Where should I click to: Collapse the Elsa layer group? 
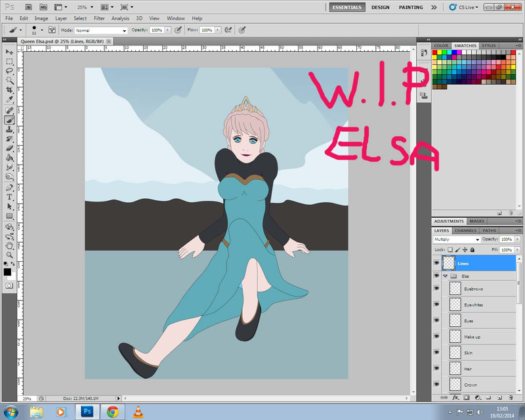445,276
